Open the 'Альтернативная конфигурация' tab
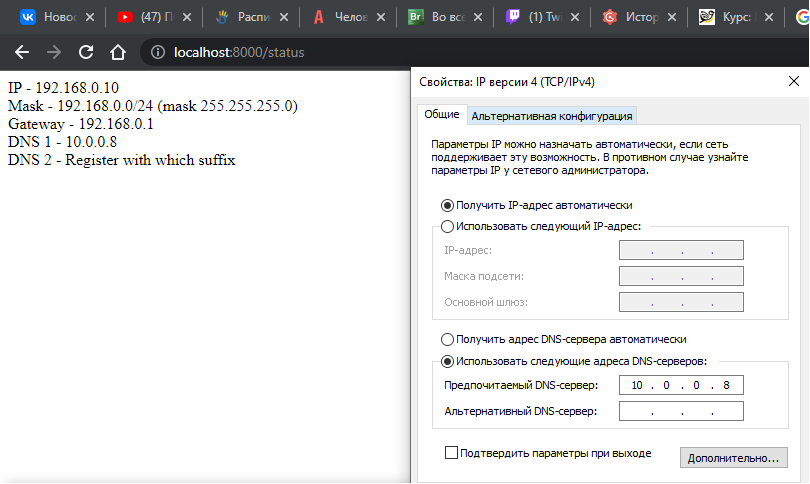810x484 pixels. tap(552, 116)
